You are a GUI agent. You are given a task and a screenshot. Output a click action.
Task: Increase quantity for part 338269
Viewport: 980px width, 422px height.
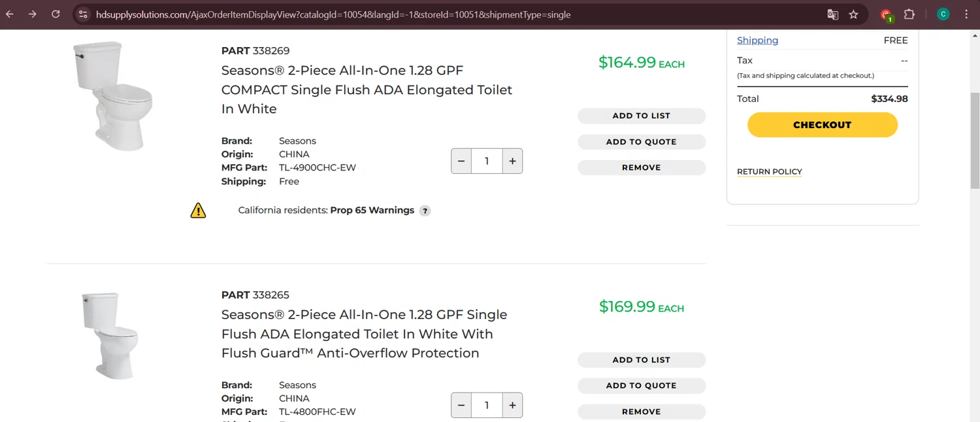[x=512, y=161]
